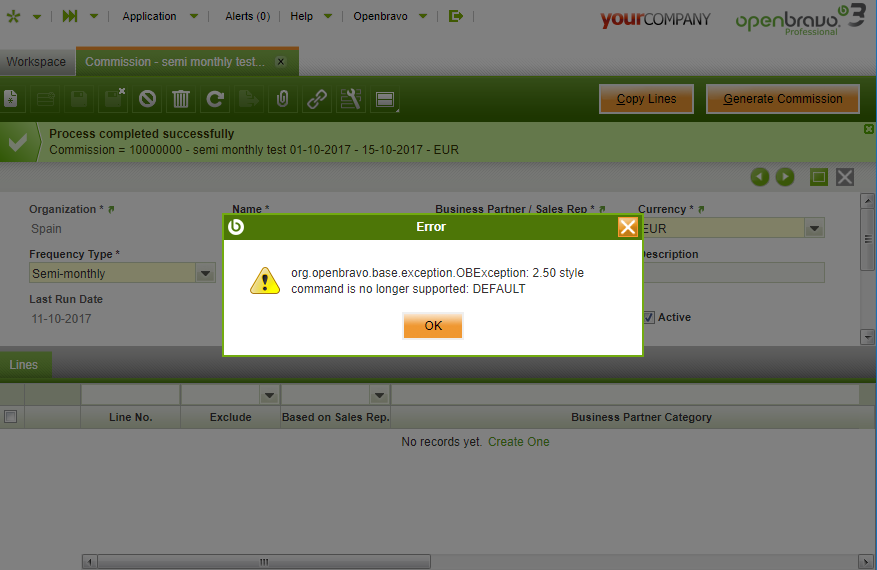Toggle the Active checkbox
Screen dimensions: 877x570
(648, 317)
